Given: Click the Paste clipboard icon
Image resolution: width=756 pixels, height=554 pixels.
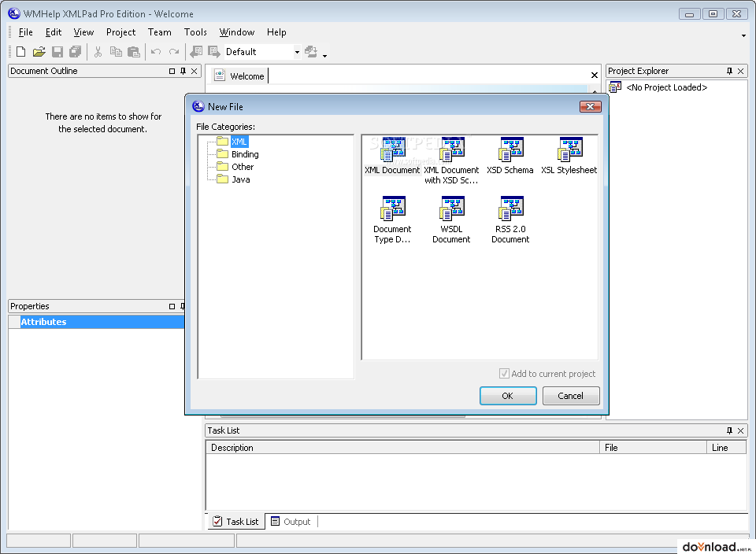Looking at the screenshot, I should tap(134, 52).
